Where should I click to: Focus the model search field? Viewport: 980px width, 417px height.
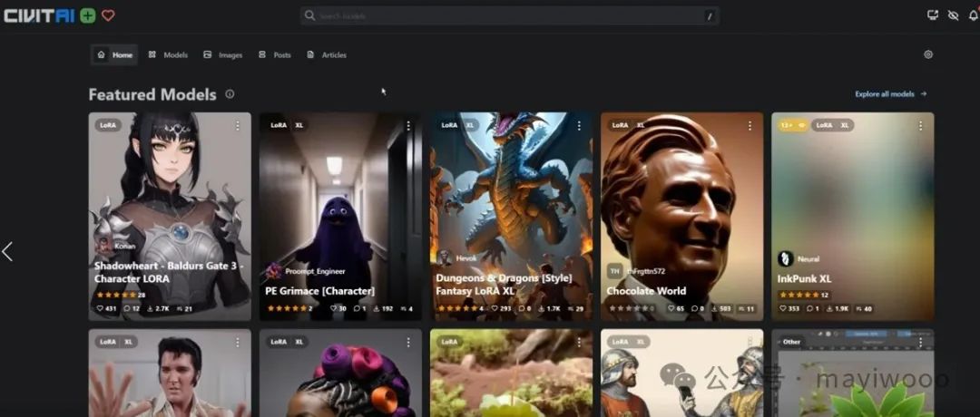509,15
